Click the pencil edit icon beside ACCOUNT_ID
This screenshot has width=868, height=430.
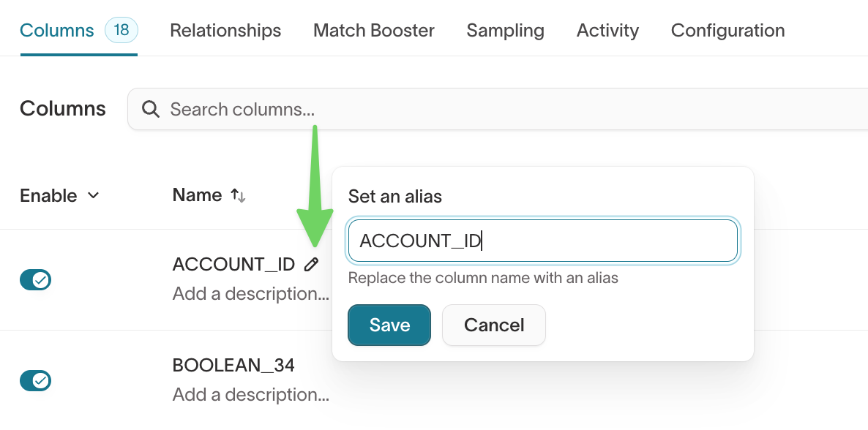pos(312,265)
